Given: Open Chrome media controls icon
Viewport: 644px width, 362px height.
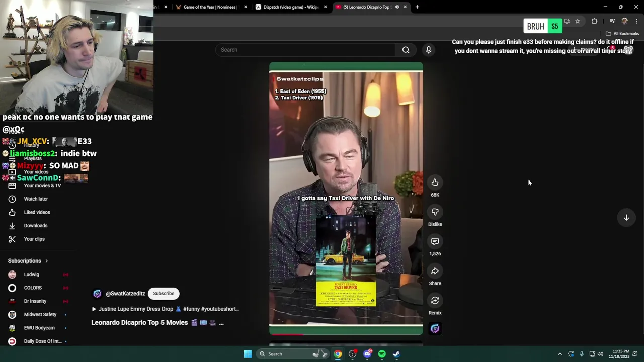Looking at the screenshot, I should pyautogui.click(x=612, y=21).
